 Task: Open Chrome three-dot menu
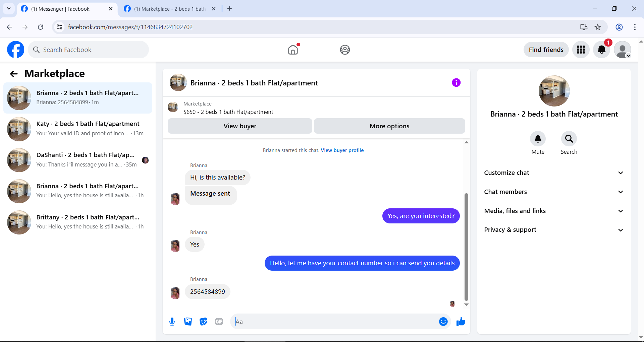click(x=635, y=27)
